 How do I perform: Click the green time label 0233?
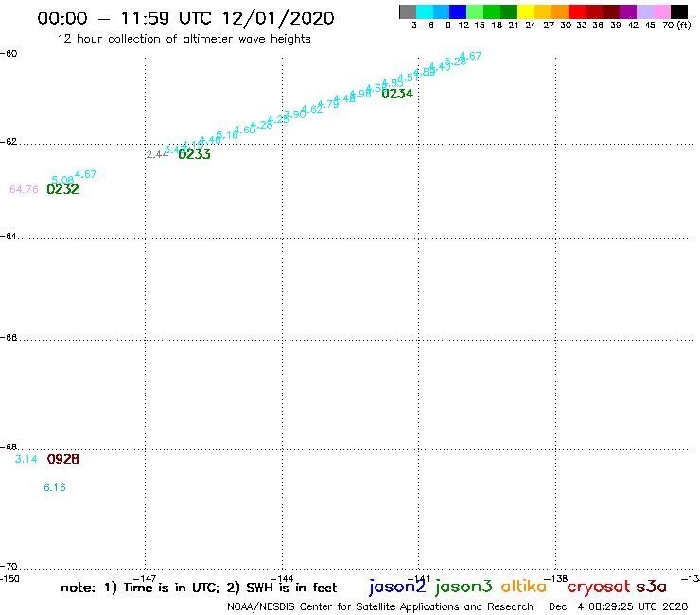click(194, 154)
